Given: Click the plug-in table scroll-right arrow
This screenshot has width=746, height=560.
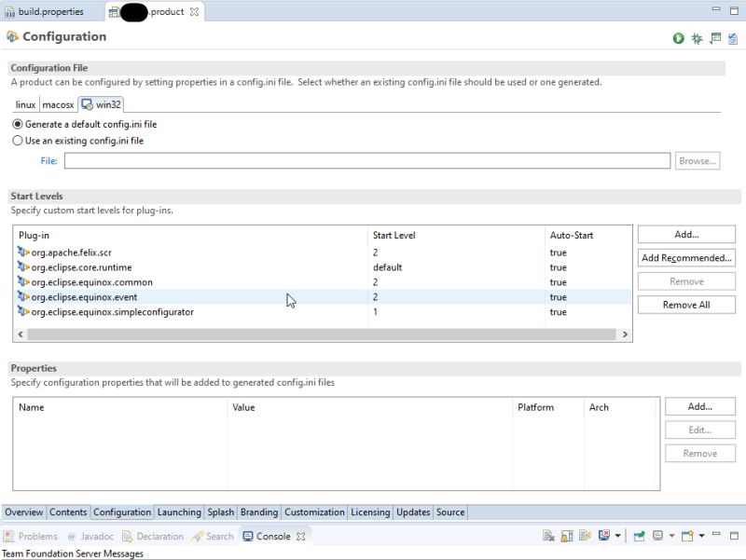Looking at the screenshot, I should coord(625,335).
